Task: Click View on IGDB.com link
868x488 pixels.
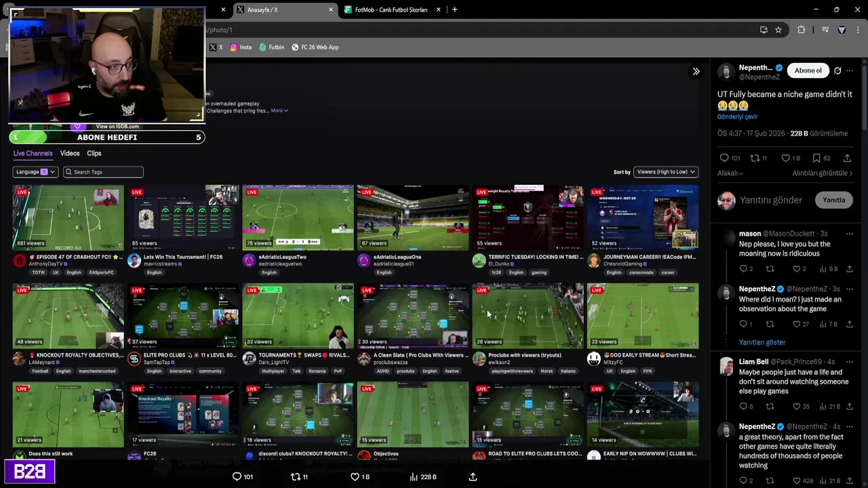Action: point(117,127)
